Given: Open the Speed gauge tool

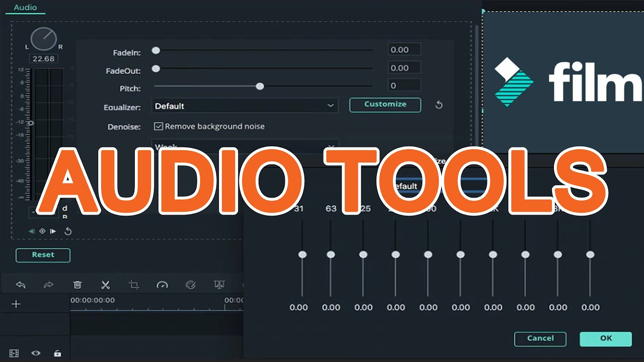Looking at the screenshot, I should (162, 285).
